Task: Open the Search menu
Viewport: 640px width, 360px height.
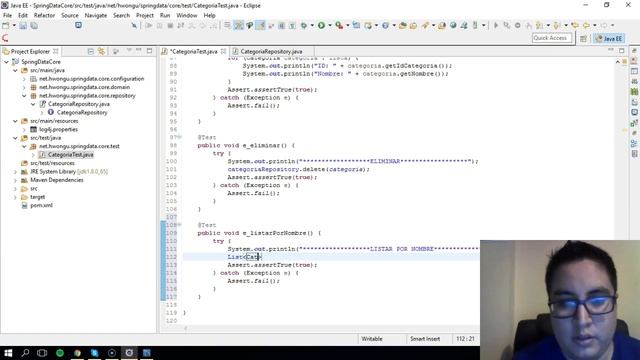Action: (x=121, y=15)
